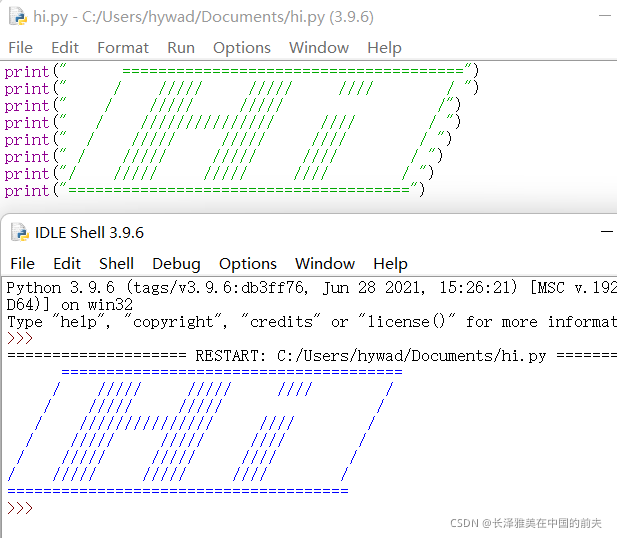This screenshot has height=538, width=617.
Task: Click the IDLE Shell window Python icon
Action: [20, 232]
